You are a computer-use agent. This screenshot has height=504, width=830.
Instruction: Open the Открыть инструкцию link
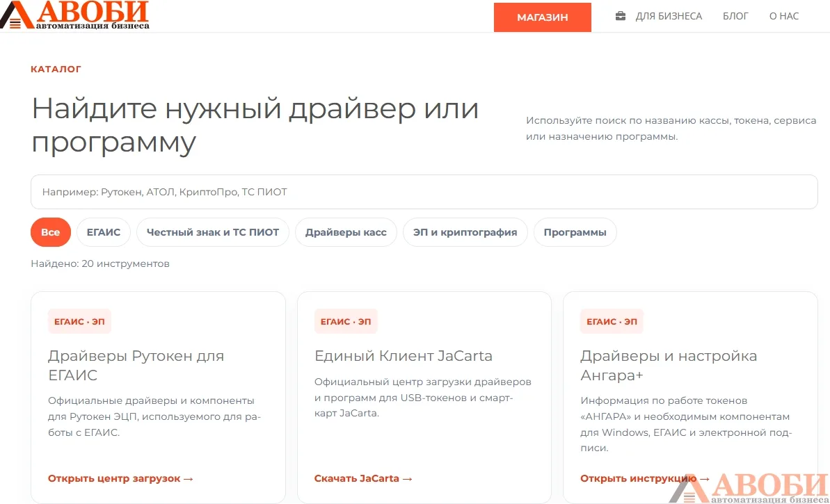coord(644,478)
